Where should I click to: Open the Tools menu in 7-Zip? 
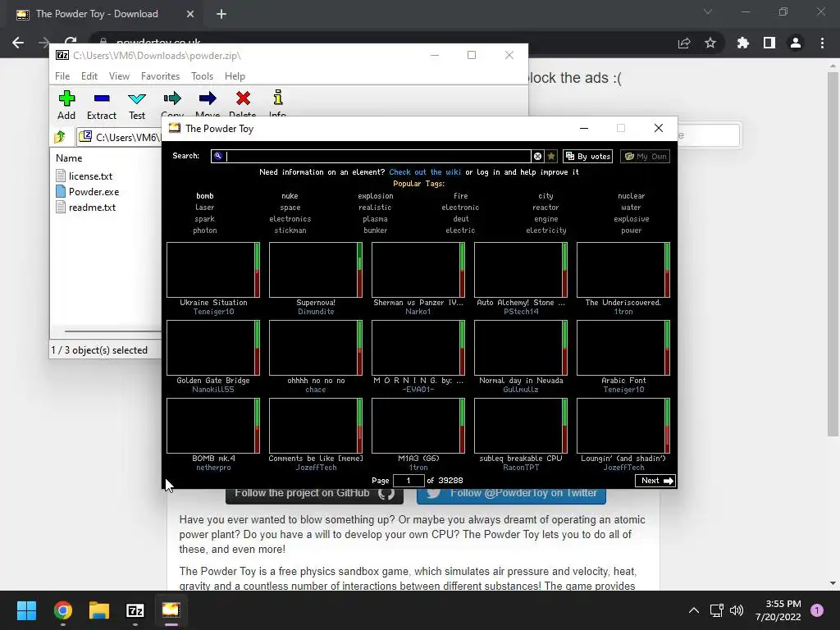pyautogui.click(x=202, y=76)
